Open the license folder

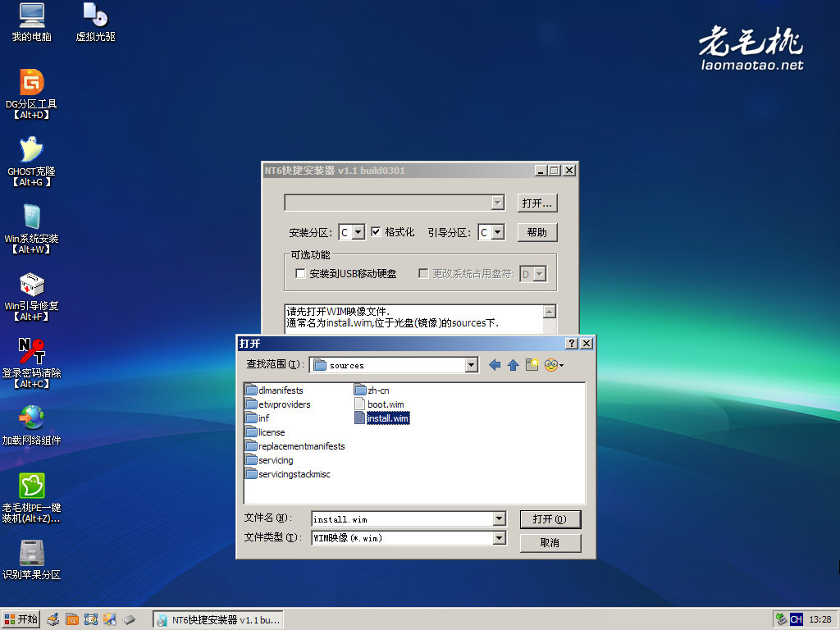[x=266, y=431]
